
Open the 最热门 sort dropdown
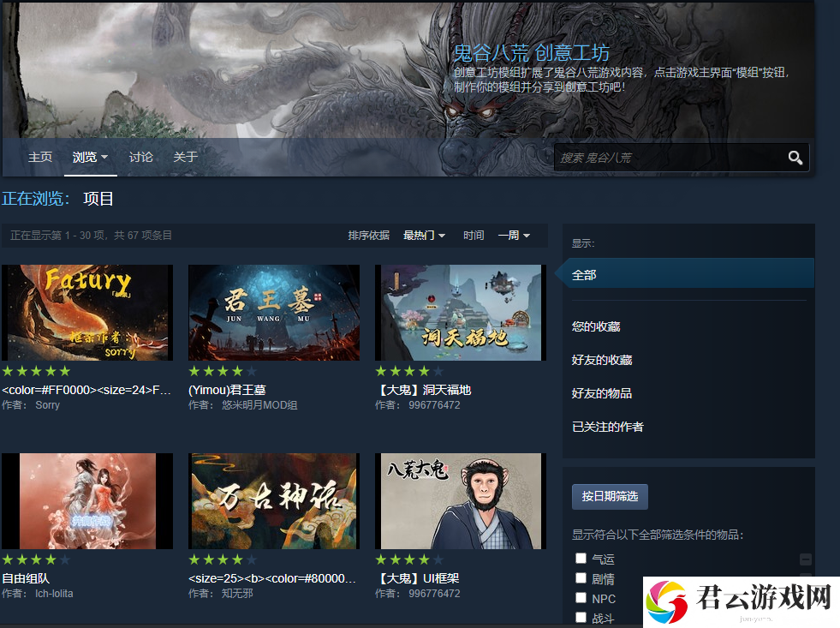pyautogui.click(x=424, y=236)
